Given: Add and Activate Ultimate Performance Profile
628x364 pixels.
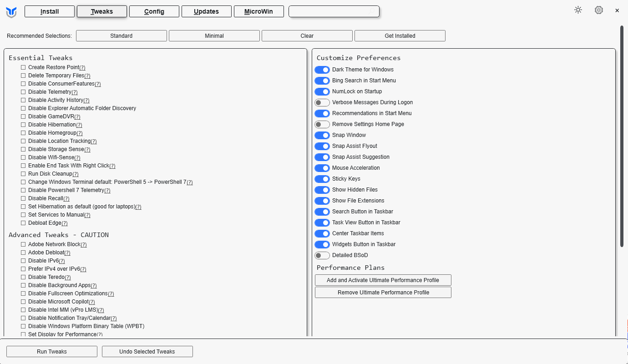Looking at the screenshot, I should pyautogui.click(x=383, y=280).
